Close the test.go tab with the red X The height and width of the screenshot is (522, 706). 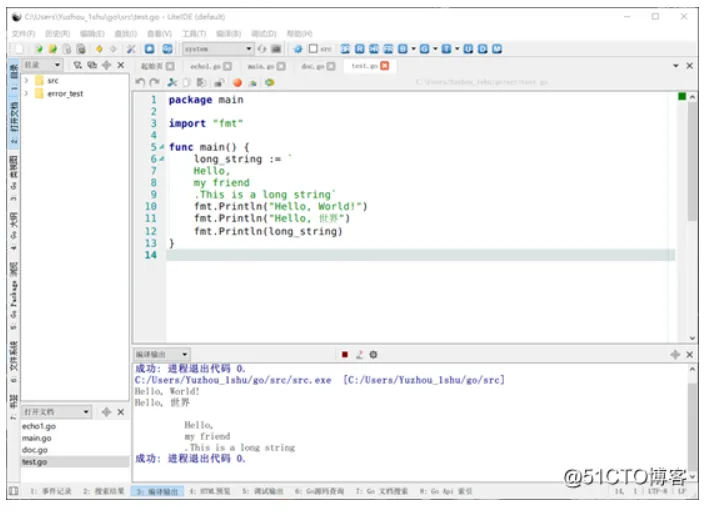384,66
